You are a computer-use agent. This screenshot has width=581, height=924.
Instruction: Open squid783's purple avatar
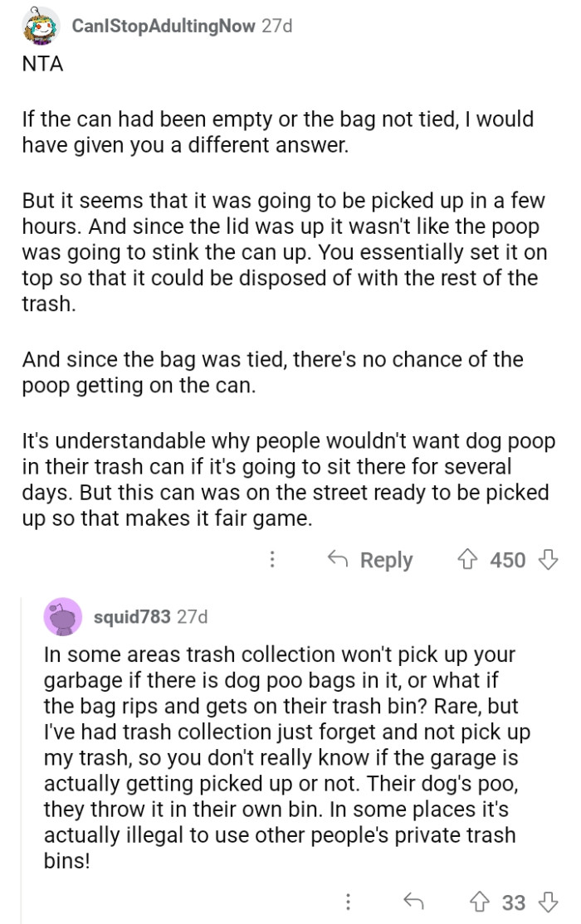point(62,616)
